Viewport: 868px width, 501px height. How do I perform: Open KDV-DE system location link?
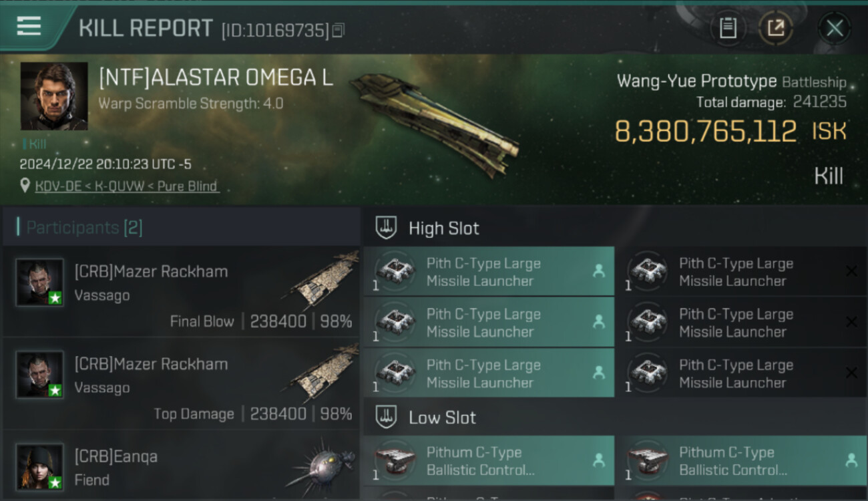click(127, 186)
